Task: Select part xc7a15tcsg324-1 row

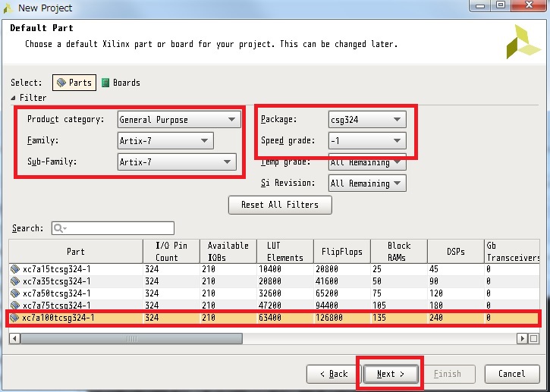Action: [275, 269]
